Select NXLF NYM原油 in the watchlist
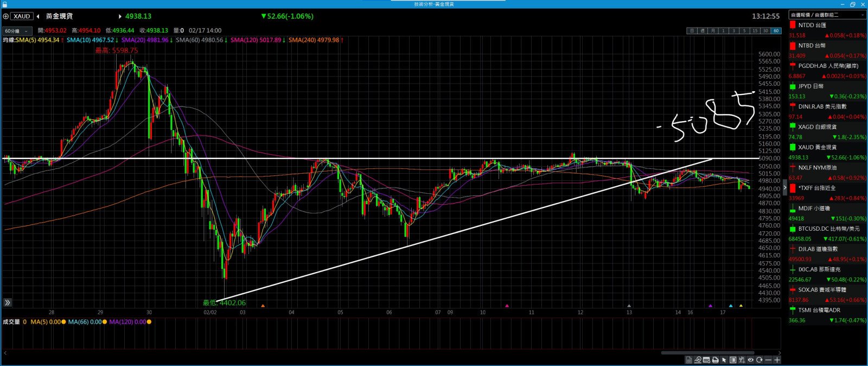Image resolution: width=868 pixels, height=366 pixels. click(827, 173)
